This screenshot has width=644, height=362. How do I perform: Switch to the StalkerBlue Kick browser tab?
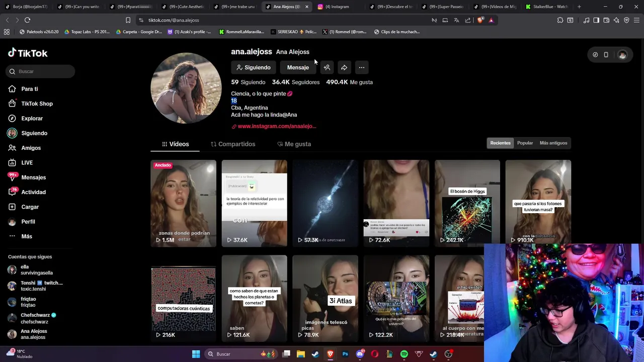546,7
